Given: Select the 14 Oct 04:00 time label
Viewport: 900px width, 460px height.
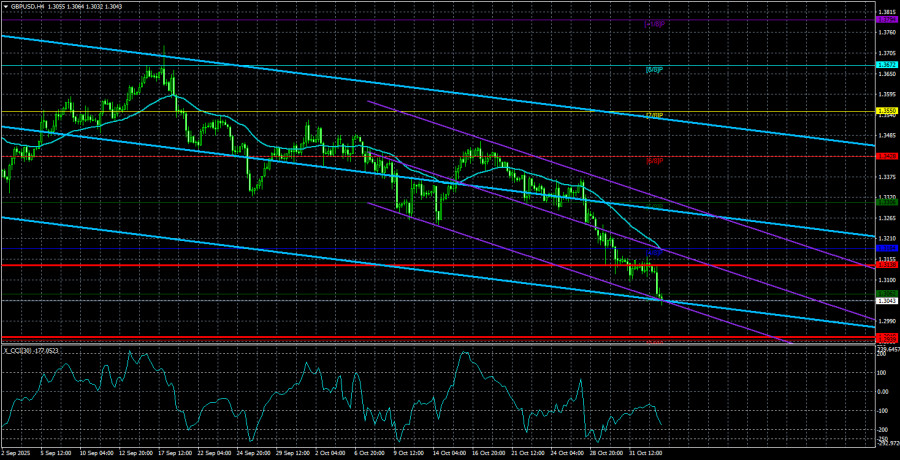Looking at the screenshot, I should coord(453,452).
